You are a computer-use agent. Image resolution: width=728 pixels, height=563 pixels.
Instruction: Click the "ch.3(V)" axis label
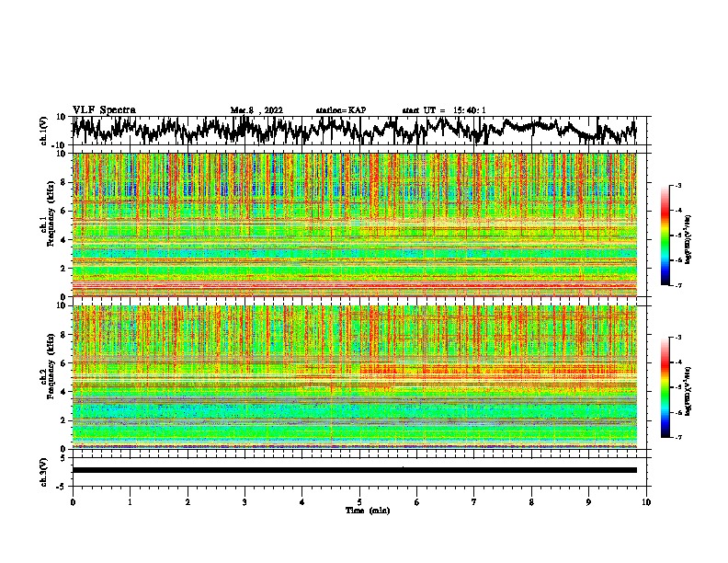(x=44, y=473)
